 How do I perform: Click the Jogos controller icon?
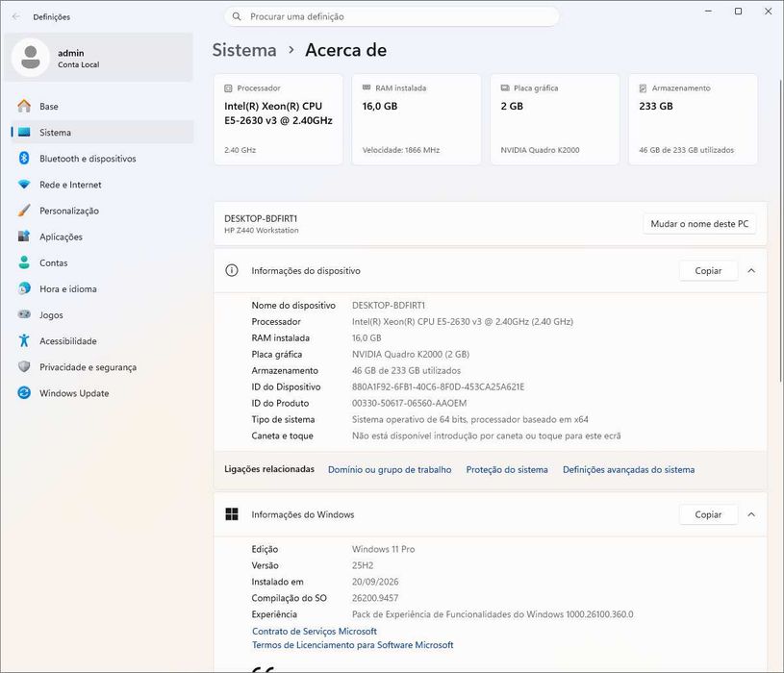(24, 314)
